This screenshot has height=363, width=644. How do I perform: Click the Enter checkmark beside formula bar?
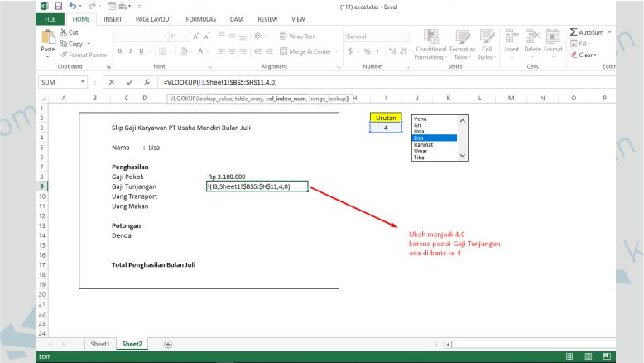click(129, 83)
